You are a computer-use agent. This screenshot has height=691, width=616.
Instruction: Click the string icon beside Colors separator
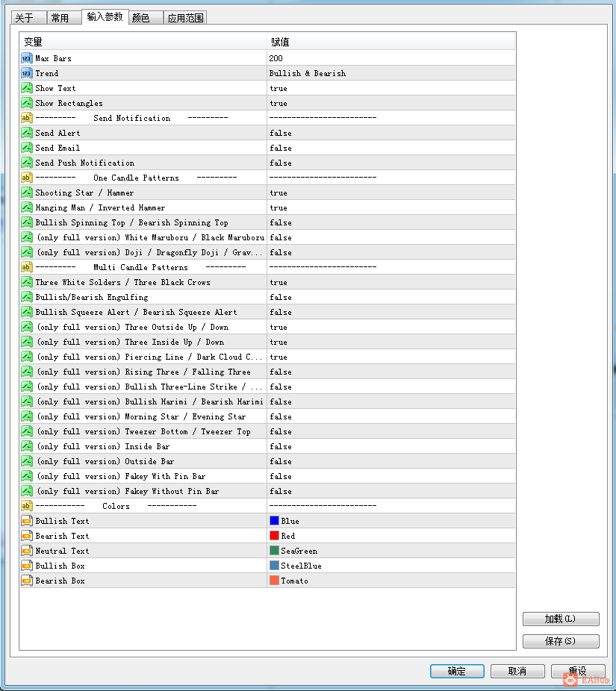[26, 506]
